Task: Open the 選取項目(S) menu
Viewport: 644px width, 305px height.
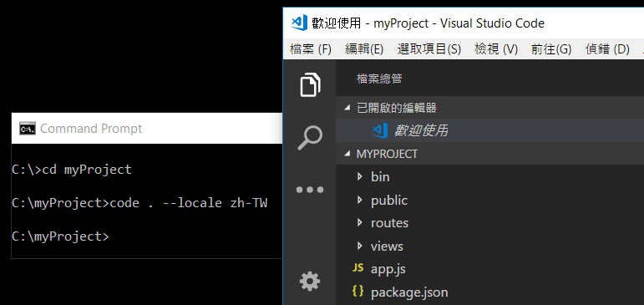Action: point(429,49)
